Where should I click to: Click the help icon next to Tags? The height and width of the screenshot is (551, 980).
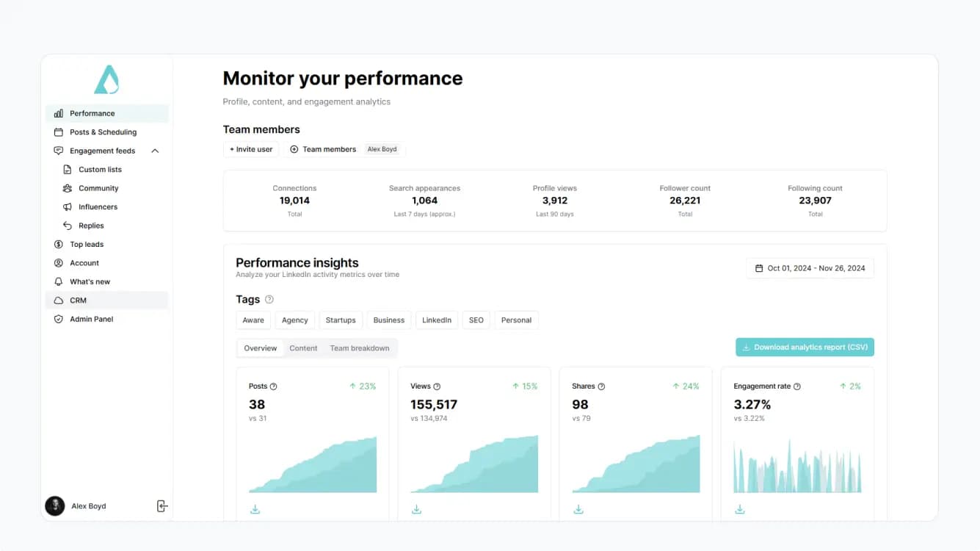[x=269, y=300]
